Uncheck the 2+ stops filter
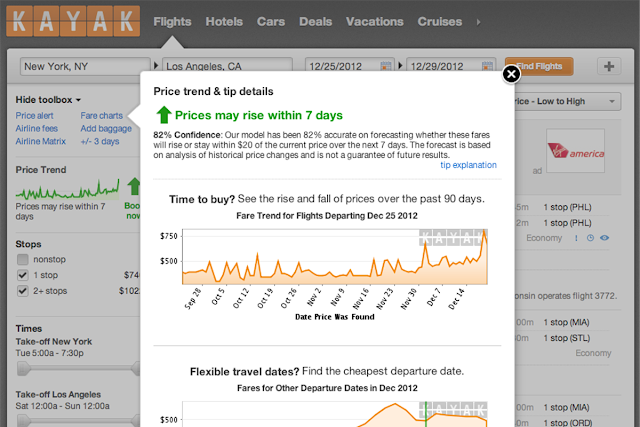 click(23, 292)
